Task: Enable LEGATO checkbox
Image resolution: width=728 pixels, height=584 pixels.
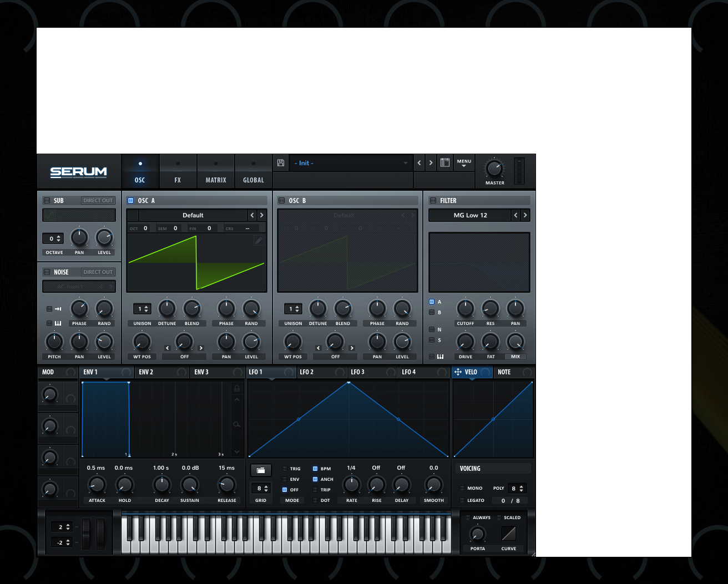Action: point(462,500)
